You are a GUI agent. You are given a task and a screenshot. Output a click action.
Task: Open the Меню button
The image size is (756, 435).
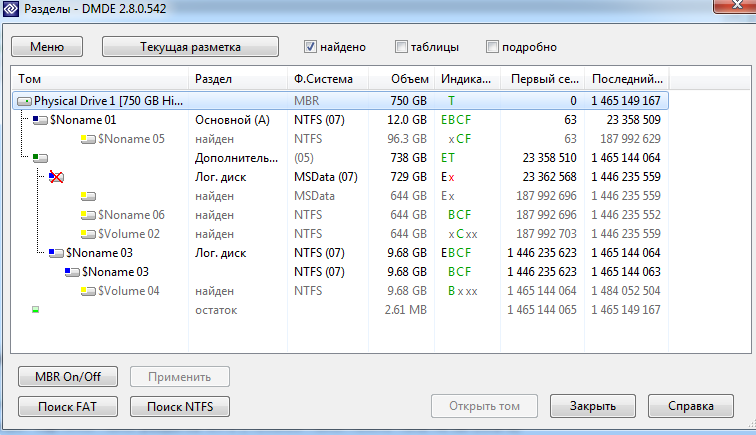tap(47, 47)
